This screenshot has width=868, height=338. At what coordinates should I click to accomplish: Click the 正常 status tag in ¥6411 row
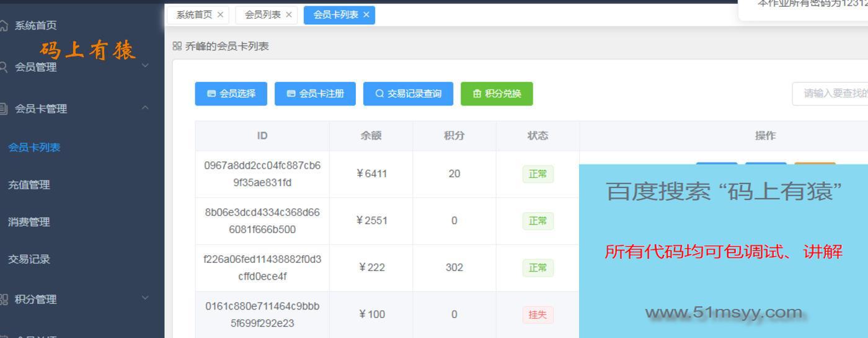[538, 174]
